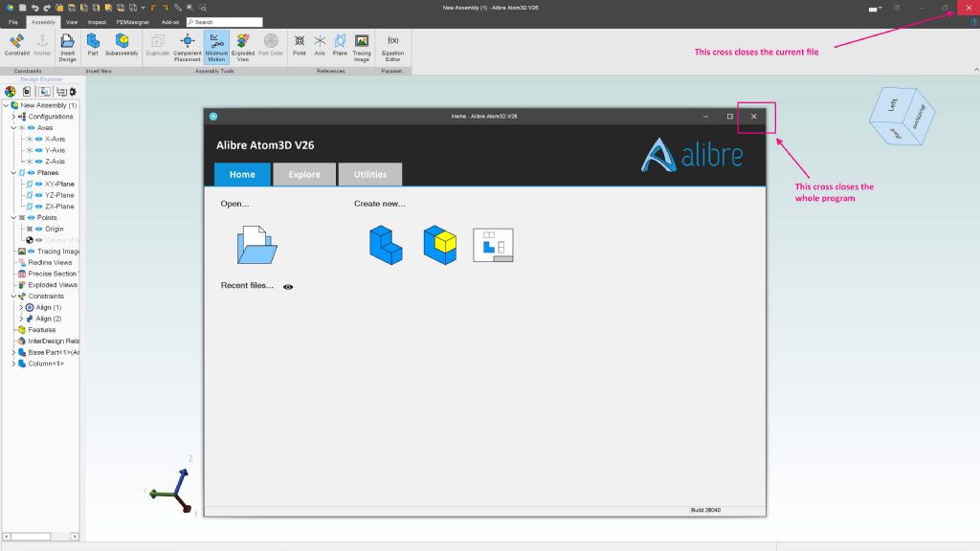Click the color wheel icon in Design Explorer

click(x=10, y=92)
